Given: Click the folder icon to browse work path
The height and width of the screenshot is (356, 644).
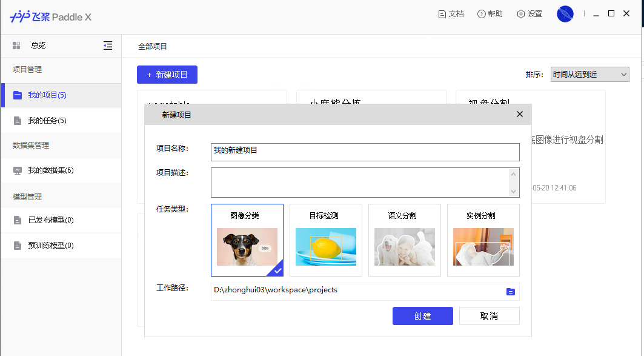Looking at the screenshot, I should (510, 292).
